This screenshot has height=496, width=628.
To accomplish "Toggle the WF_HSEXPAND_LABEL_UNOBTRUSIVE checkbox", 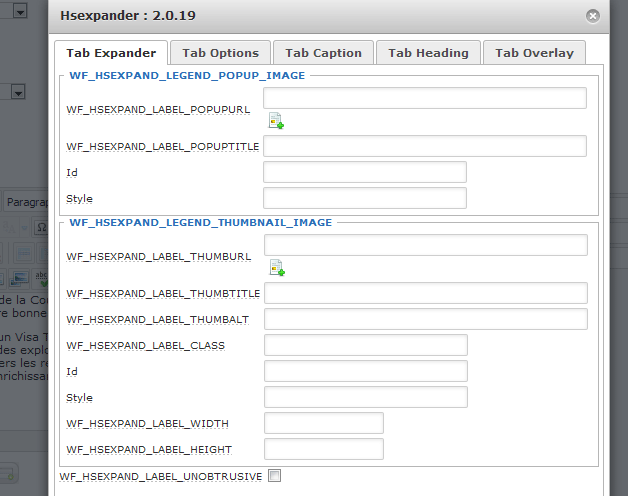I will pyautogui.click(x=275, y=476).
